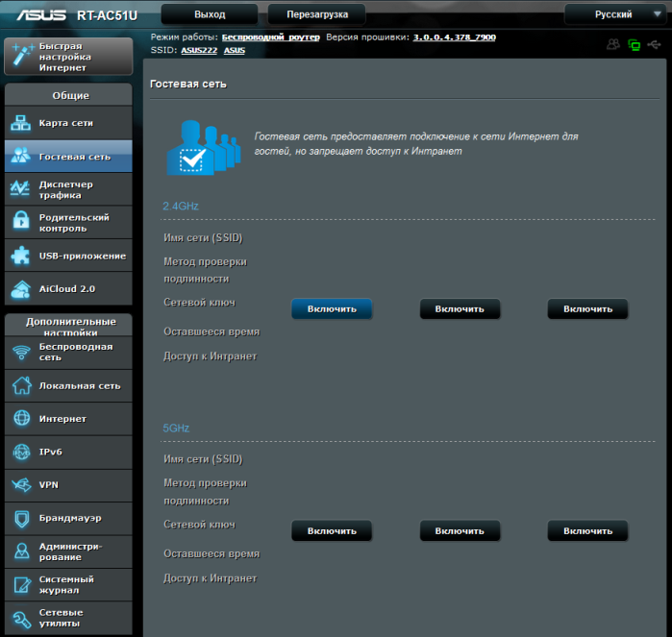Viewport: 672px width, 637px height.
Task: Click the parental control padlock icon
Action: click(x=20, y=222)
